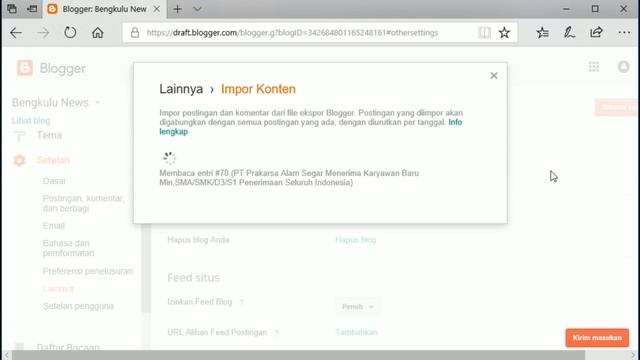Open Setelan in the sidebar
640x360 pixels.
(x=53, y=160)
